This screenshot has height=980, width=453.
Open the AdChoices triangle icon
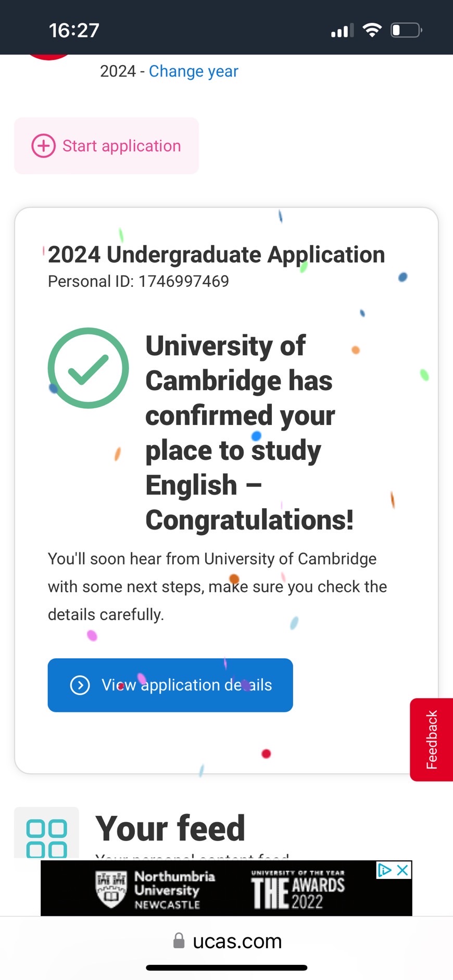pyautogui.click(x=384, y=870)
